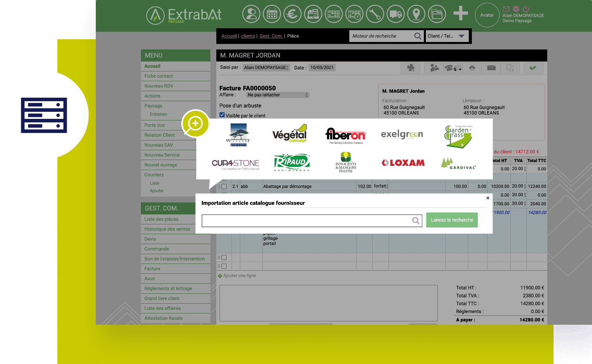Send invoice by email envelope icon
This screenshot has height=364, width=592.
tap(491, 68)
